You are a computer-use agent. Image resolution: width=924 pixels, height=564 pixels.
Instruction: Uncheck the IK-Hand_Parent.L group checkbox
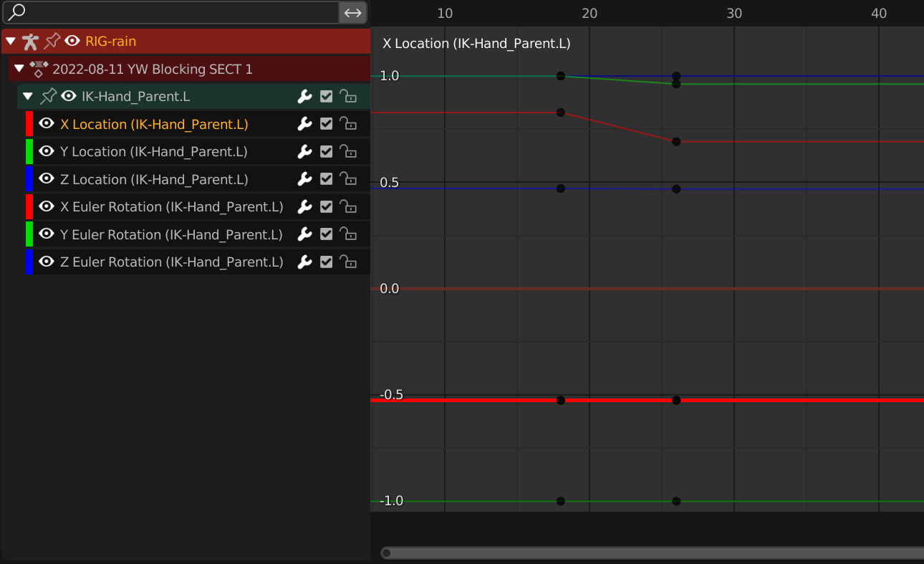327,97
